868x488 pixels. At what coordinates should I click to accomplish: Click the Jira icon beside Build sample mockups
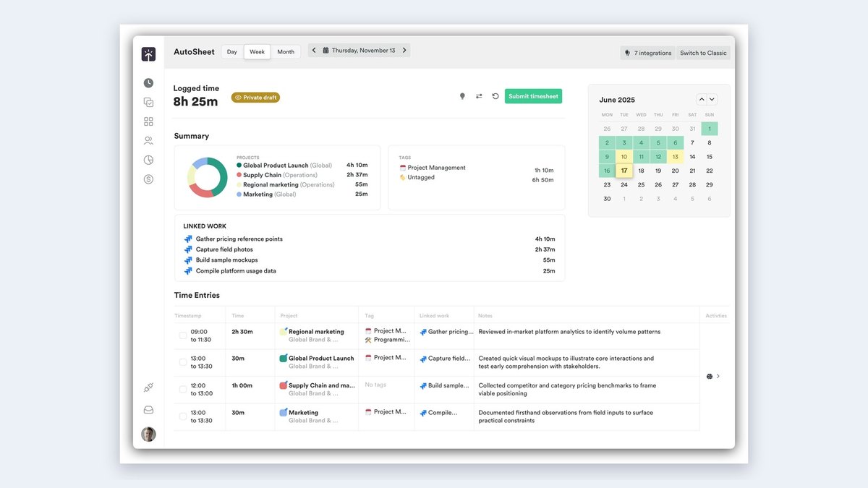pyautogui.click(x=188, y=260)
